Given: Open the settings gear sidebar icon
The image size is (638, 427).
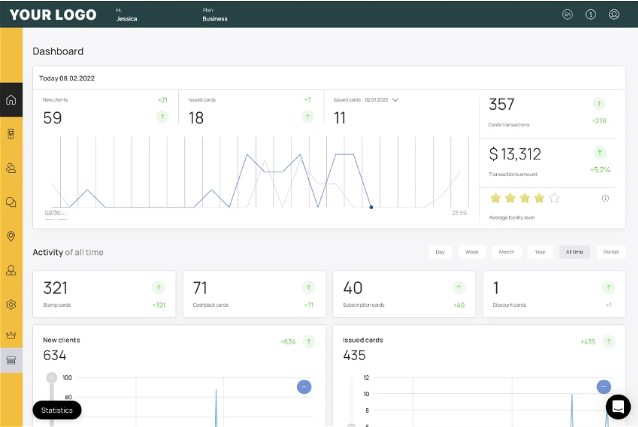Looking at the screenshot, I should [11, 304].
